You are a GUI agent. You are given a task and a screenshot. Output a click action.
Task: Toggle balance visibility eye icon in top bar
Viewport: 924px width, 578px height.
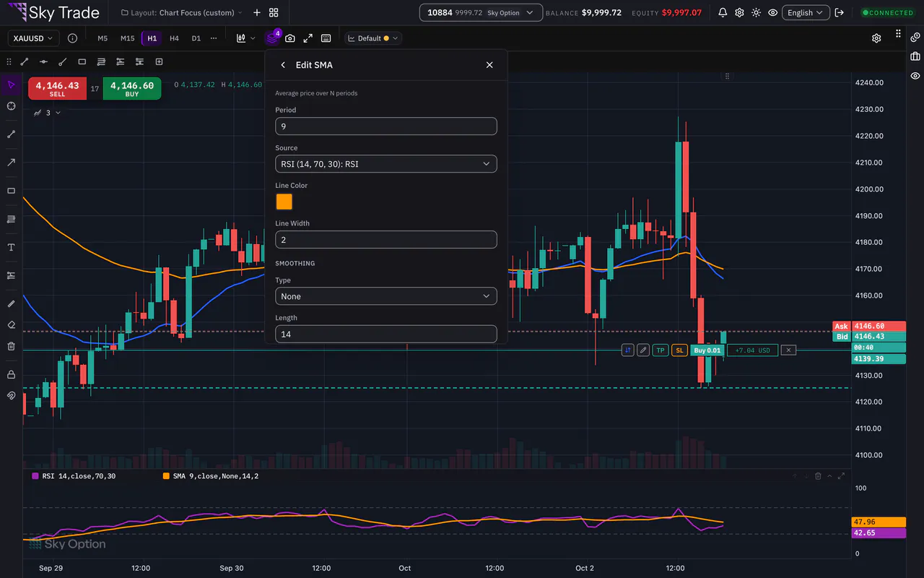coord(773,12)
